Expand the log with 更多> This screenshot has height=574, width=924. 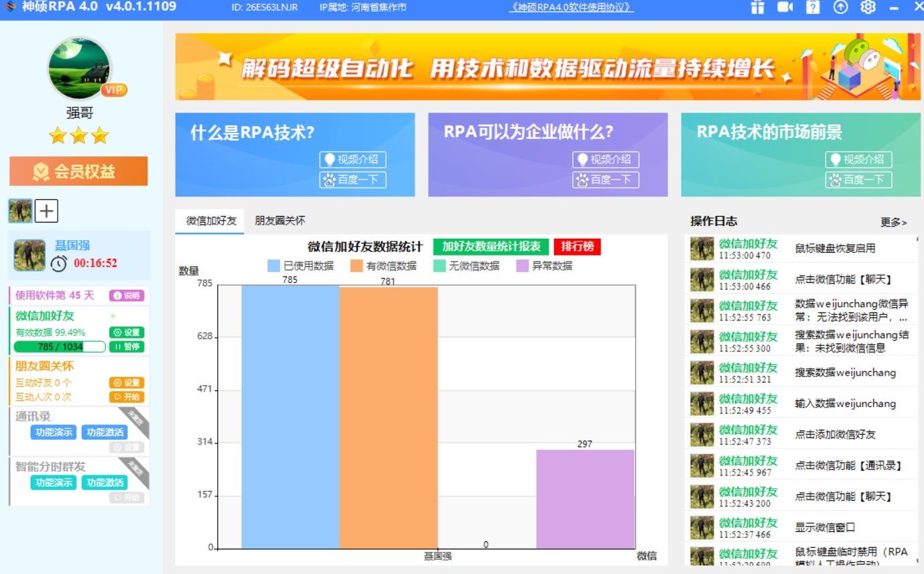tap(894, 223)
